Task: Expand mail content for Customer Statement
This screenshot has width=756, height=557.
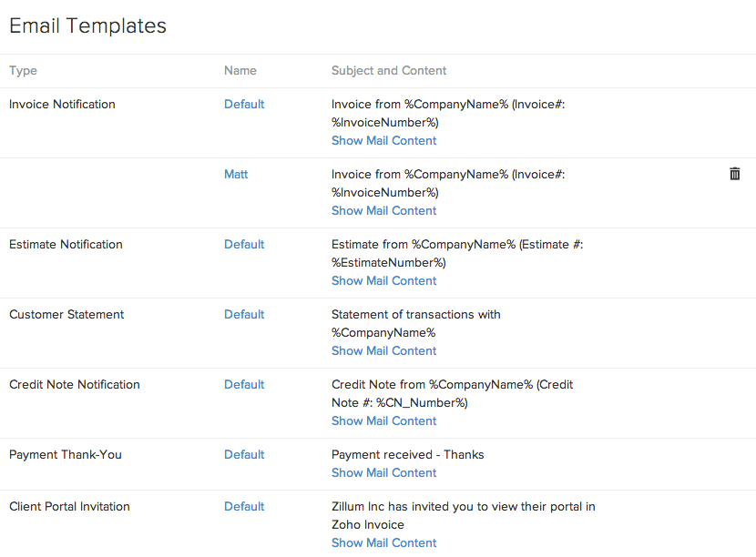Action: pyautogui.click(x=383, y=351)
